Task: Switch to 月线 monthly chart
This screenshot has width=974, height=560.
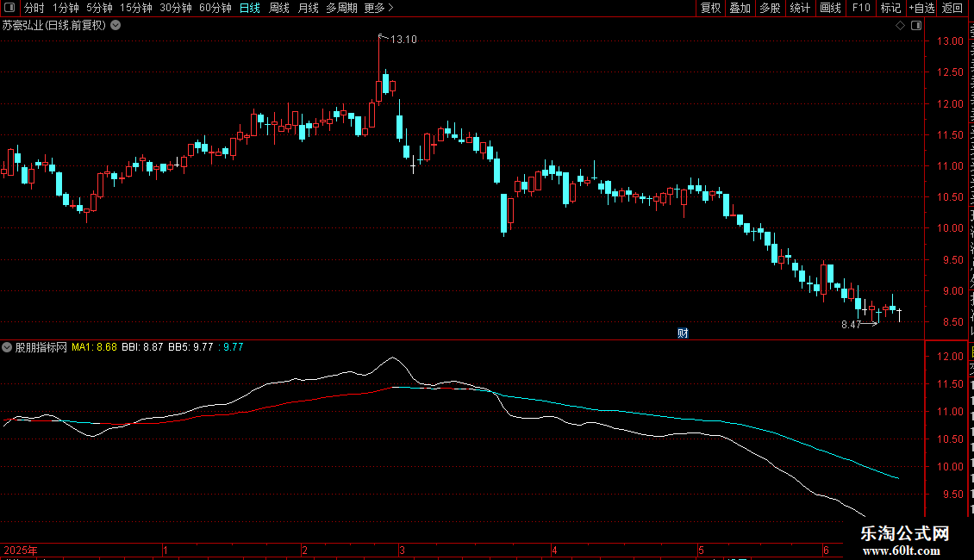Action: (x=308, y=8)
